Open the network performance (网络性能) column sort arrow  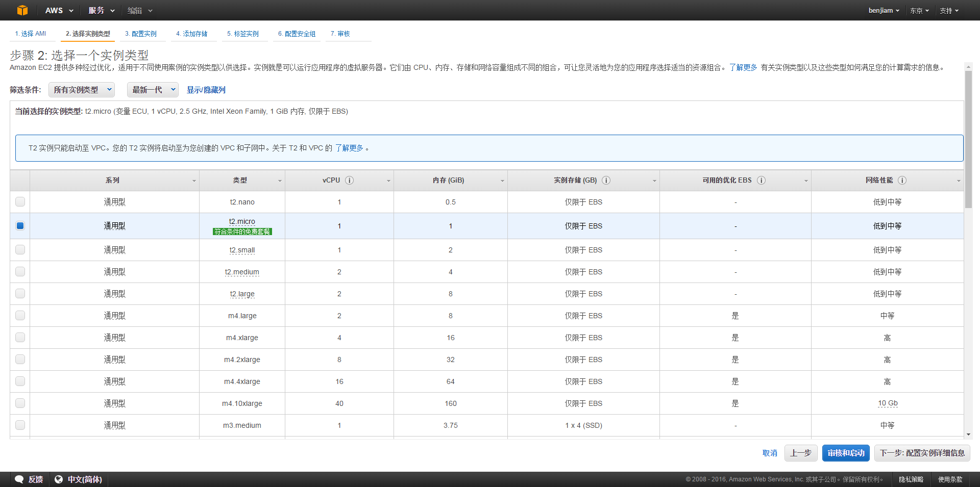point(959,181)
